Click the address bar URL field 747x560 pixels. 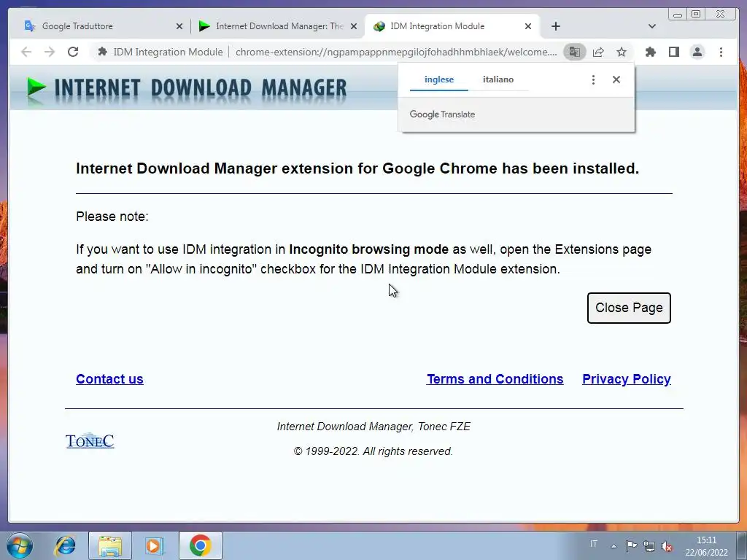click(395, 52)
